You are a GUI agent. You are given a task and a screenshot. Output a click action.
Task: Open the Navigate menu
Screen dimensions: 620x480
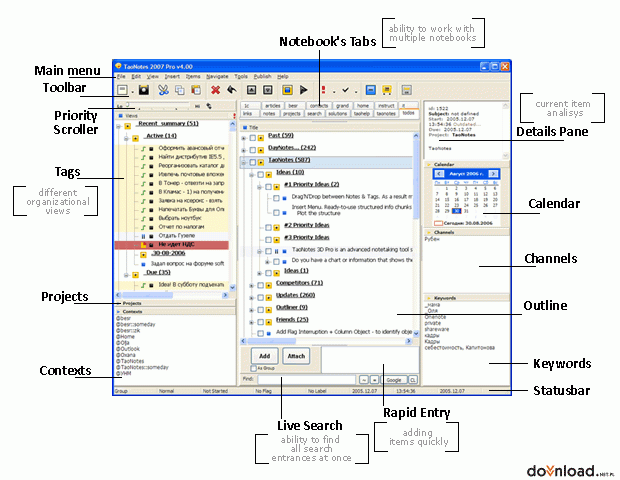(217, 76)
